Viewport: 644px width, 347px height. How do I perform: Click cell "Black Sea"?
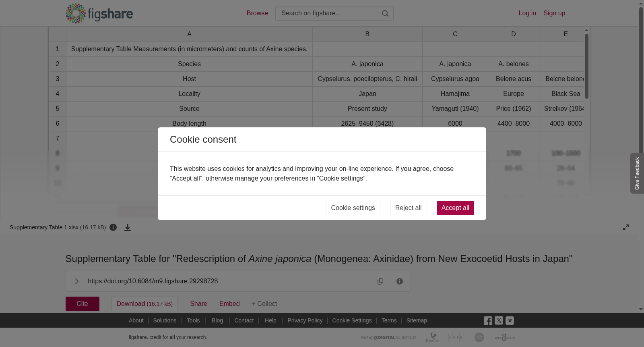click(562, 94)
